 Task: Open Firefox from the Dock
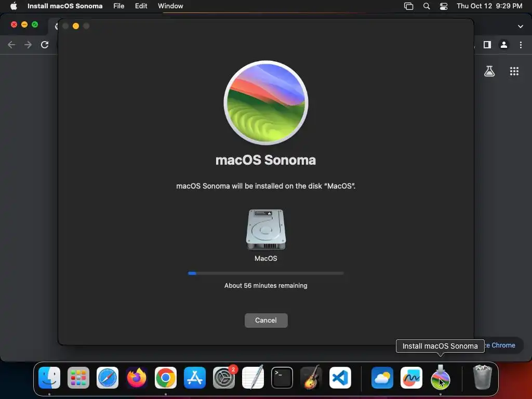[x=137, y=378]
